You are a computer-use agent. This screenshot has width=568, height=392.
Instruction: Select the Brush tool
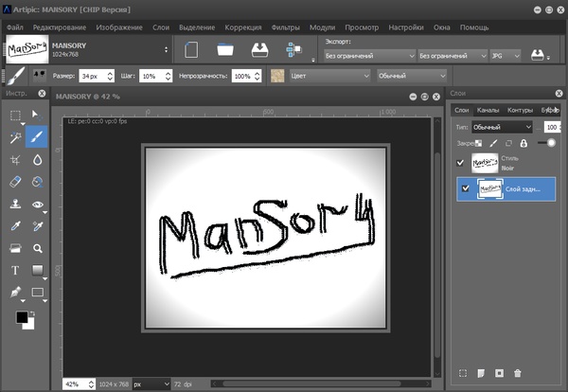38,137
